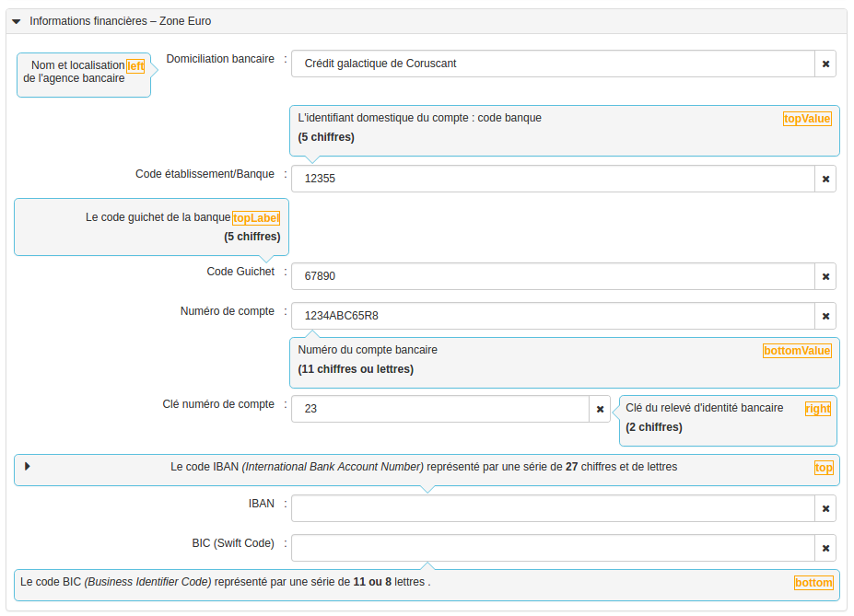
Task: Click the Numéro de compte input
Action: tap(553, 316)
